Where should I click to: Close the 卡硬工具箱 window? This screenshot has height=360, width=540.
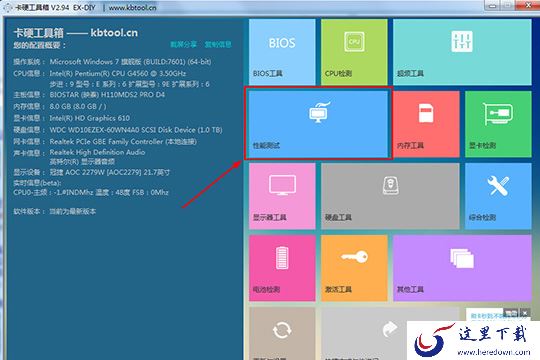click(527, 5)
